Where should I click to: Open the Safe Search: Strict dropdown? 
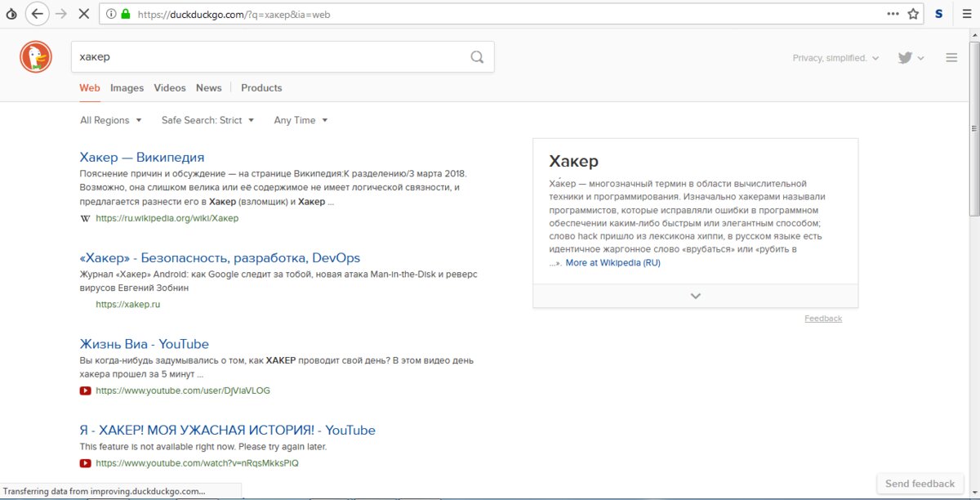coord(207,120)
